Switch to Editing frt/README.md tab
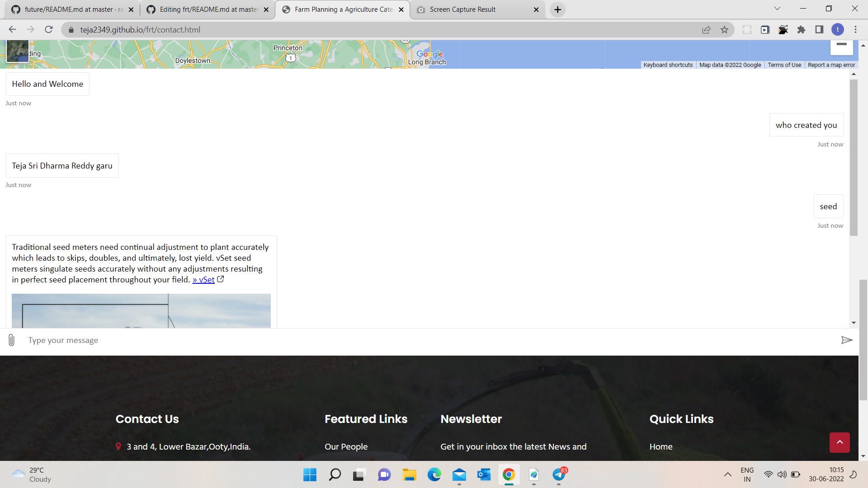The width and height of the screenshot is (868, 488). [x=207, y=9]
